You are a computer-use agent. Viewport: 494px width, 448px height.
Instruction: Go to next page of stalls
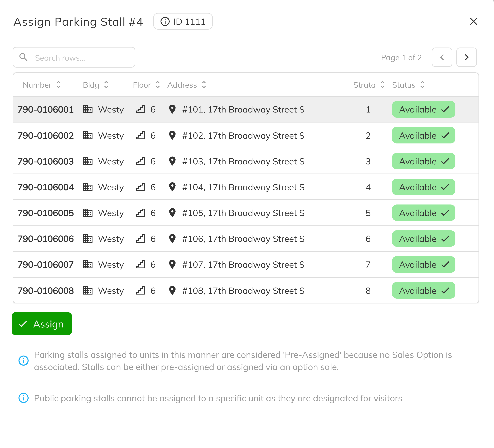(x=466, y=57)
